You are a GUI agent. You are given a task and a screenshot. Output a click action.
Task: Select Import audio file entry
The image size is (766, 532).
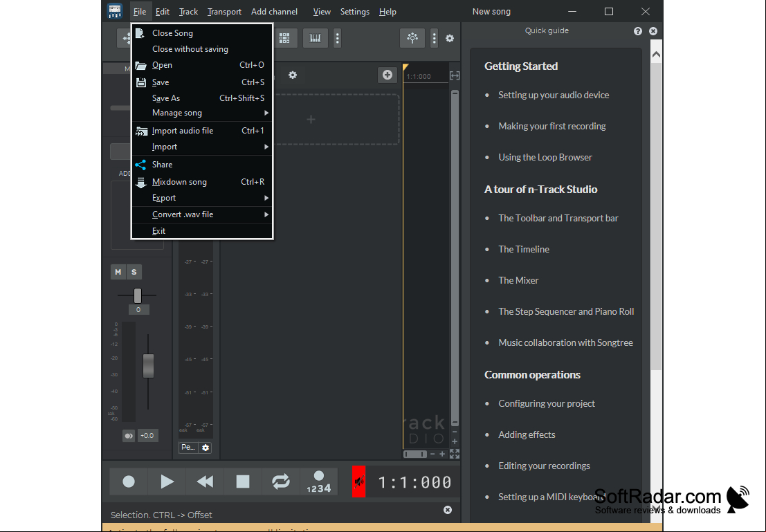click(x=202, y=131)
